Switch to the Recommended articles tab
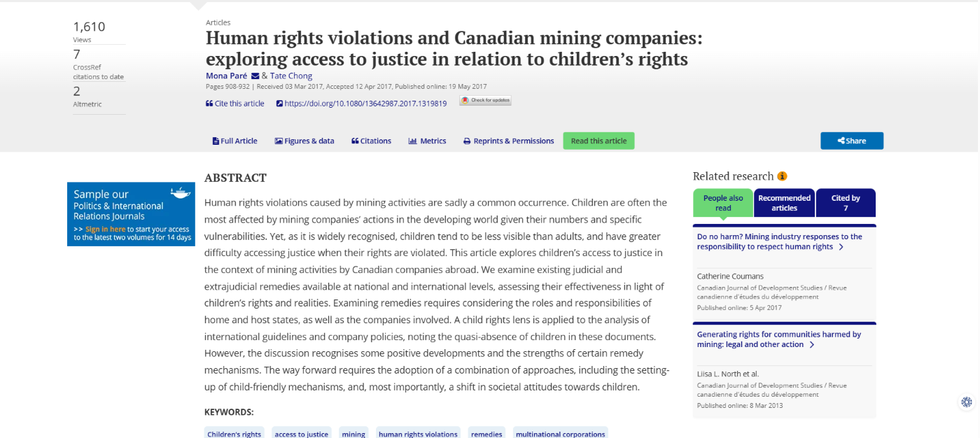This screenshot has width=980, height=438. click(783, 202)
